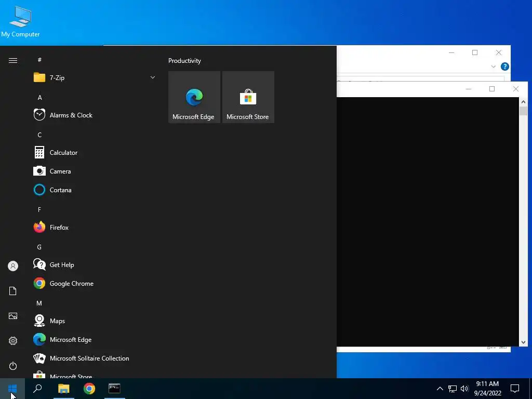532x399 pixels.
Task: Click the letter G group header
Action: (39, 247)
